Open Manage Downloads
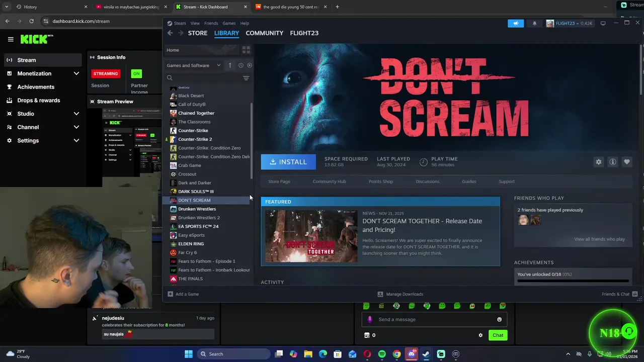Image resolution: width=644 pixels, height=362 pixels. pos(400,294)
